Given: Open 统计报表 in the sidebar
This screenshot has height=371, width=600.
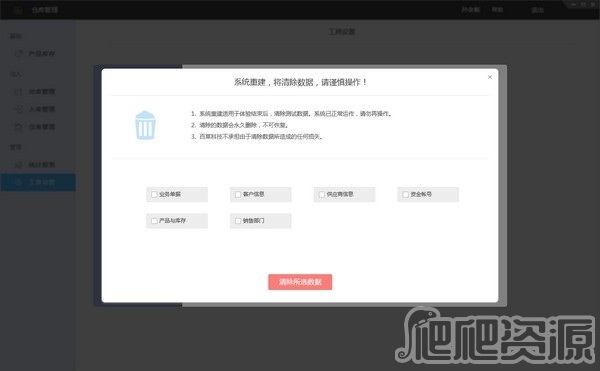Looking at the screenshot, I should pos(42,165).
